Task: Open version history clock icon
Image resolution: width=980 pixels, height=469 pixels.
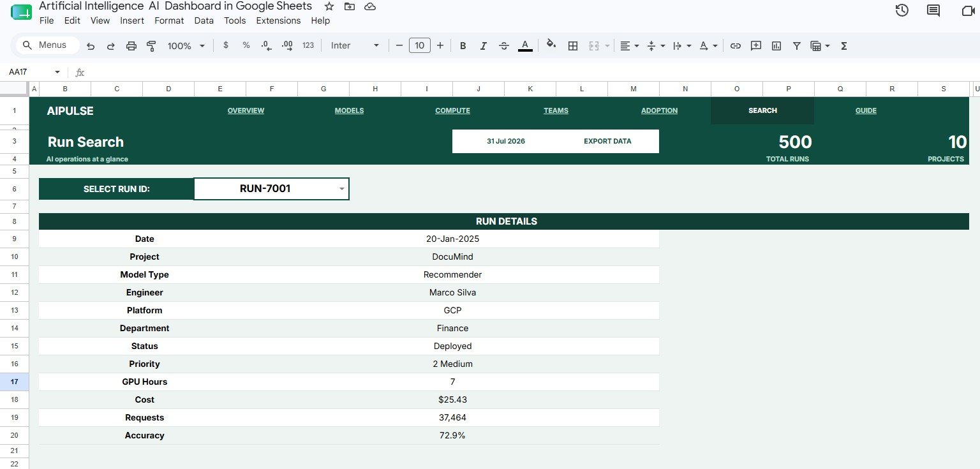Action: click(902, 10)
